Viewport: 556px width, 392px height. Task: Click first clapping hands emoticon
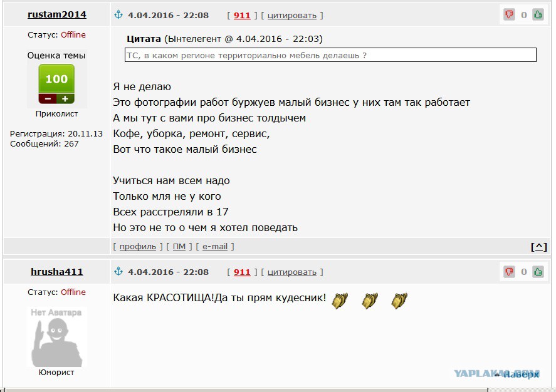coord(340,301)
